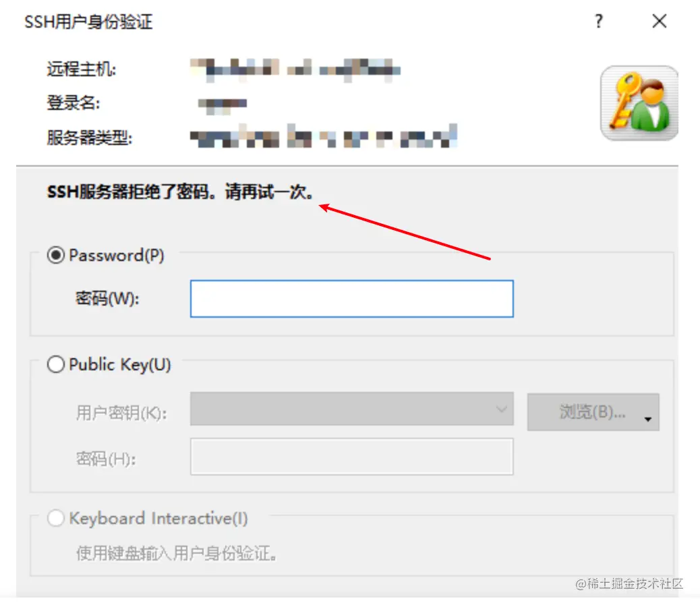Close the SSH authentication dialog
700x607 pixels.
659,21
